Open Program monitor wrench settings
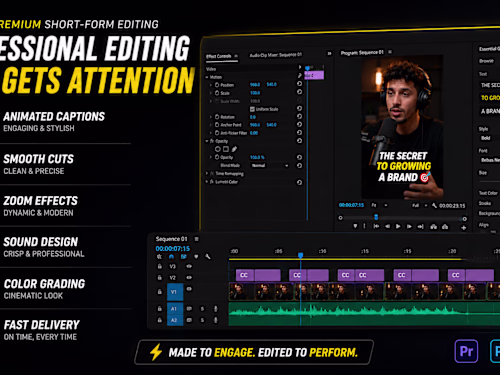This screenshot has width=500, height=375. point(434,206)
